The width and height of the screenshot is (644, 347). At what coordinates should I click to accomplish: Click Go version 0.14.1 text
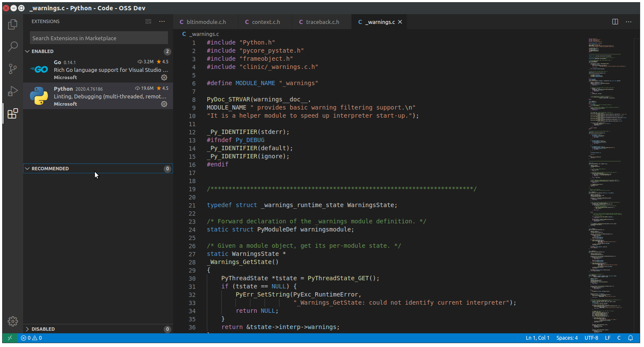(70, 62)
